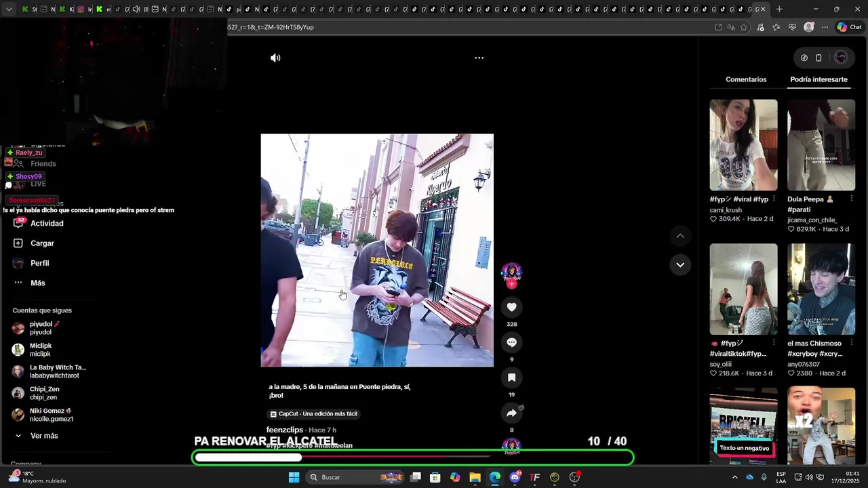Open Copilot Chat in the browser
The width and height of the screenshot is (868, 488).
pyautogui.click(x=848, y=27)
